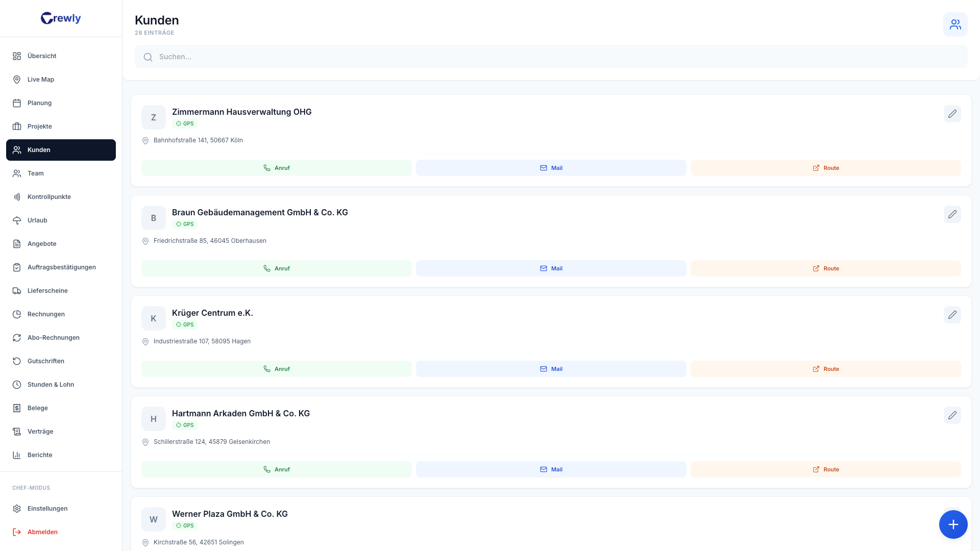Navigate to Stunden & Lohn
Image resolution: width=980 pixels, height=551 pixels.
click(51, 385)
